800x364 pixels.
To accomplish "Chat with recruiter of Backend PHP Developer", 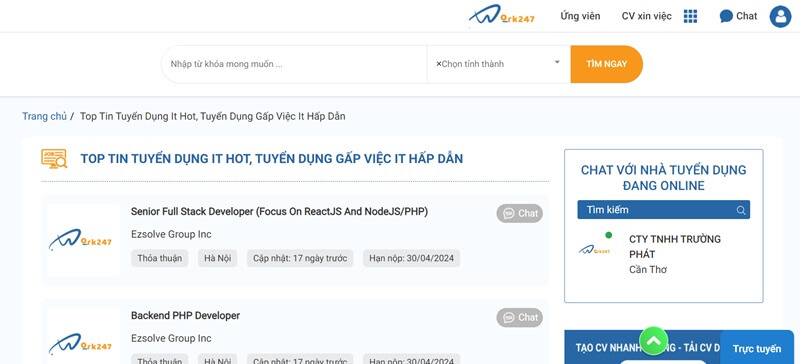I will coord(519,318).
